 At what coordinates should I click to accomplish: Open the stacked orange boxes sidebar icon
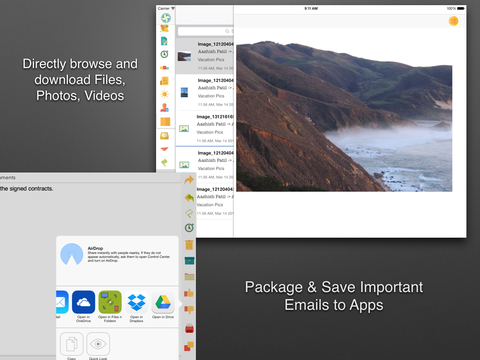pyautogui.click(x=164, y=81)
